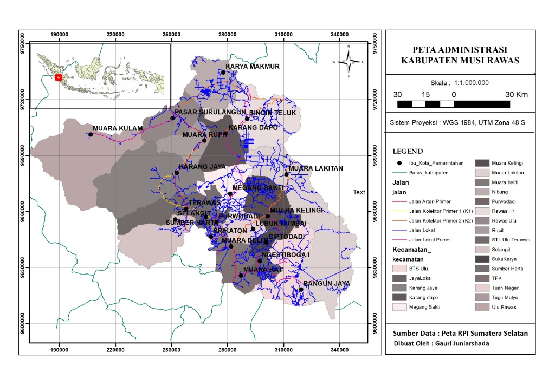Image resolution: width=555 pixels, height=392 pixels.
Task: Click the Nibung legend color swatch
Action: click(482, 192)
